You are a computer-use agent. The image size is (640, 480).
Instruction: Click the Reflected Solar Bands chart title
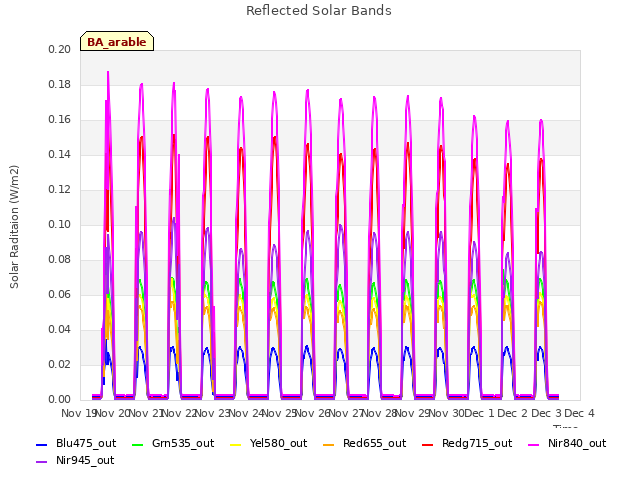click(319, 11)
